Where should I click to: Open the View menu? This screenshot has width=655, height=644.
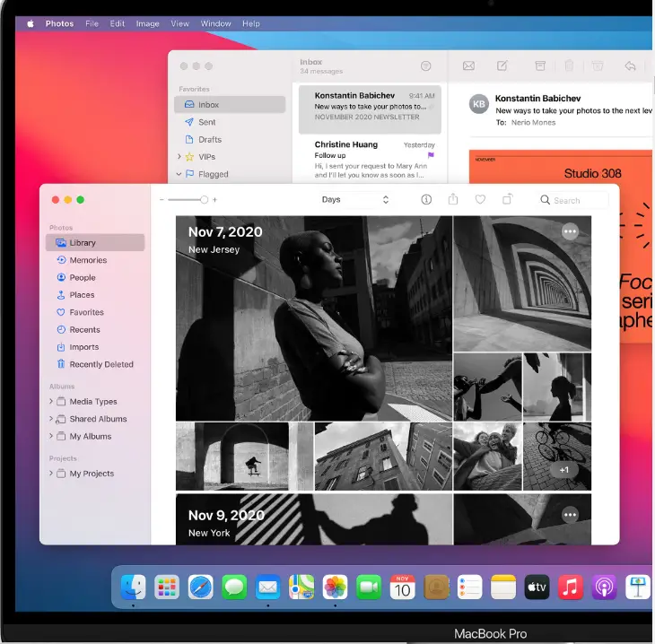click(x=179, y=24)
